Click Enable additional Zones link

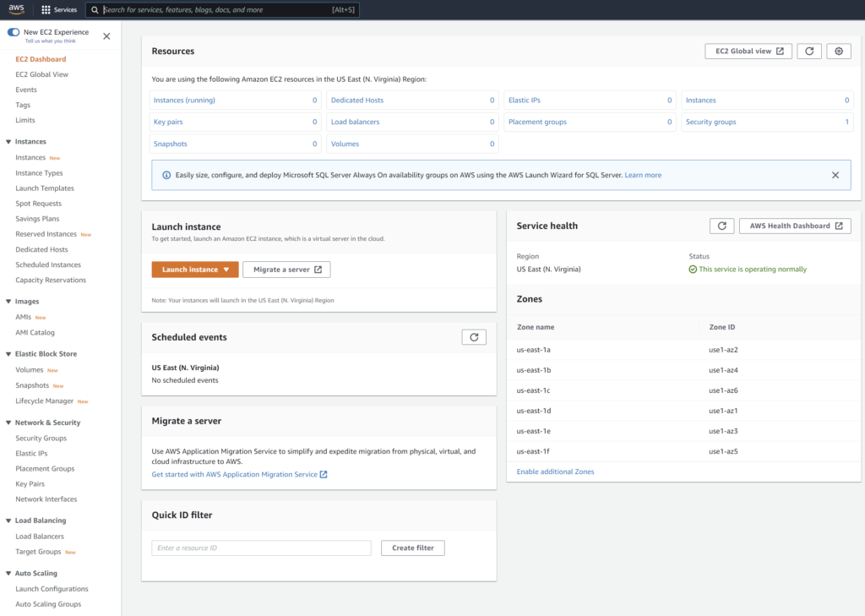click(555, 472)
